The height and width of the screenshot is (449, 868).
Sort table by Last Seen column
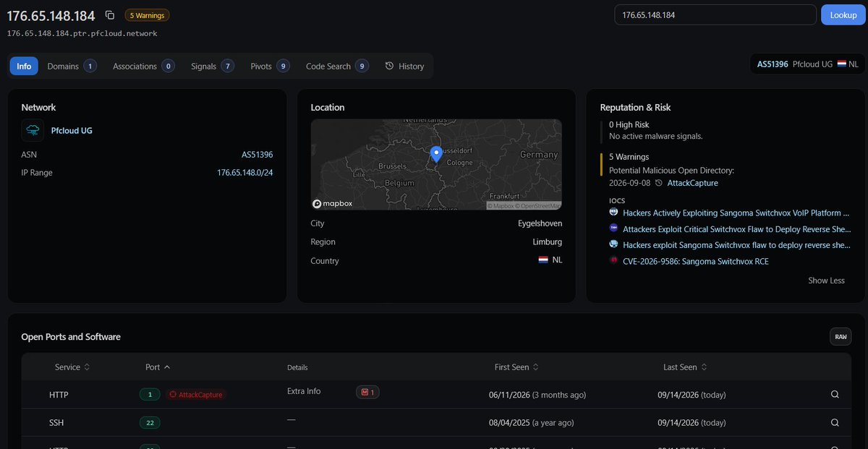(685, 367)
